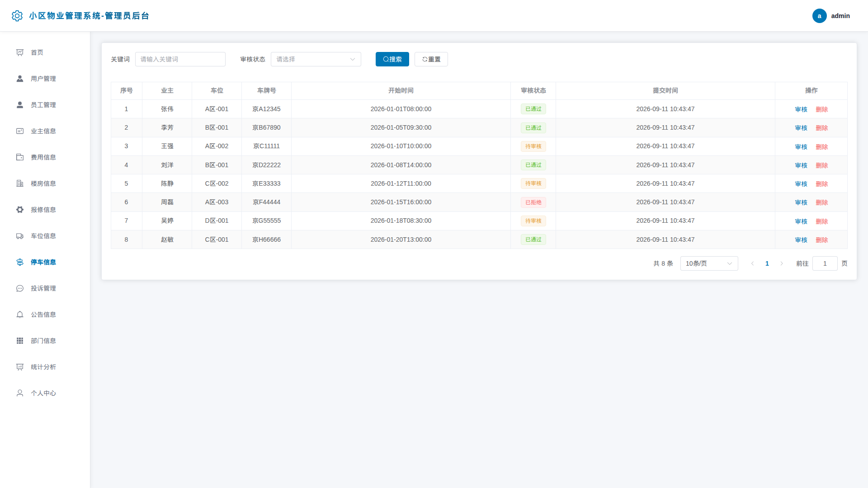The width and height of the screenshot is (868, 488).
Task: Click the 统计分析 chart icon
Action: tap(20, 367)
